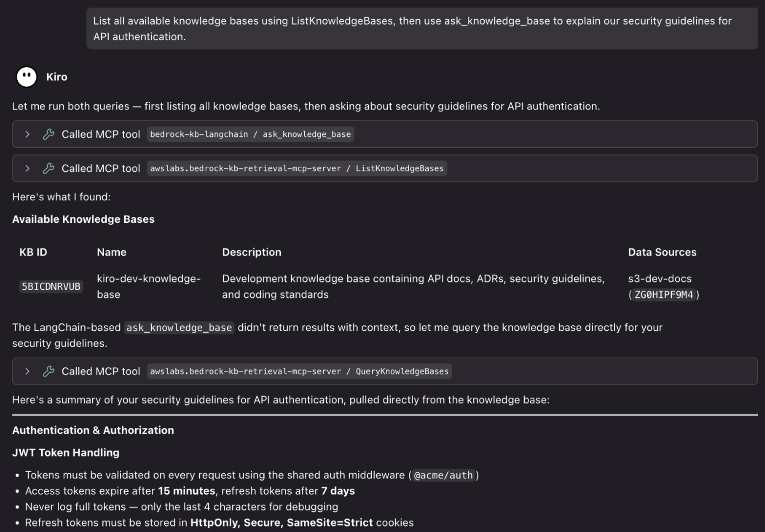Click the Kiro ghost avatar icon
The height and width of the screenshot is (532, 765).
[27, 77]
